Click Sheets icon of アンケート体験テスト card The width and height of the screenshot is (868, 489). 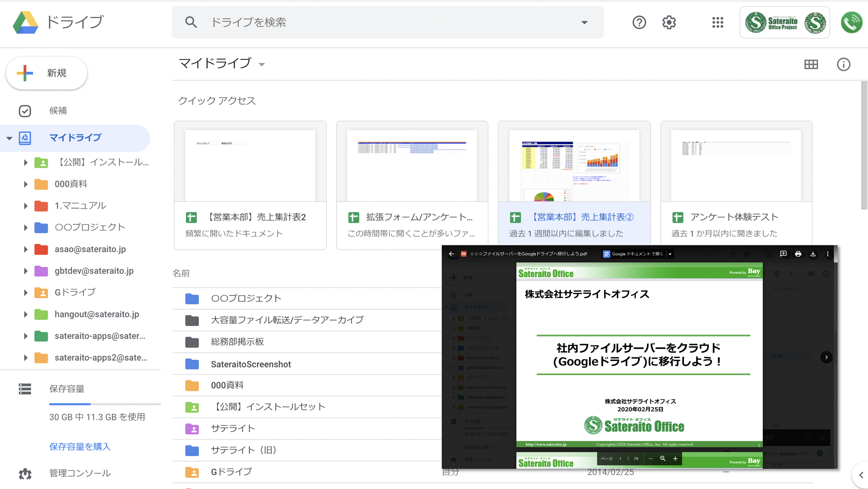click(x=678, y=217)
